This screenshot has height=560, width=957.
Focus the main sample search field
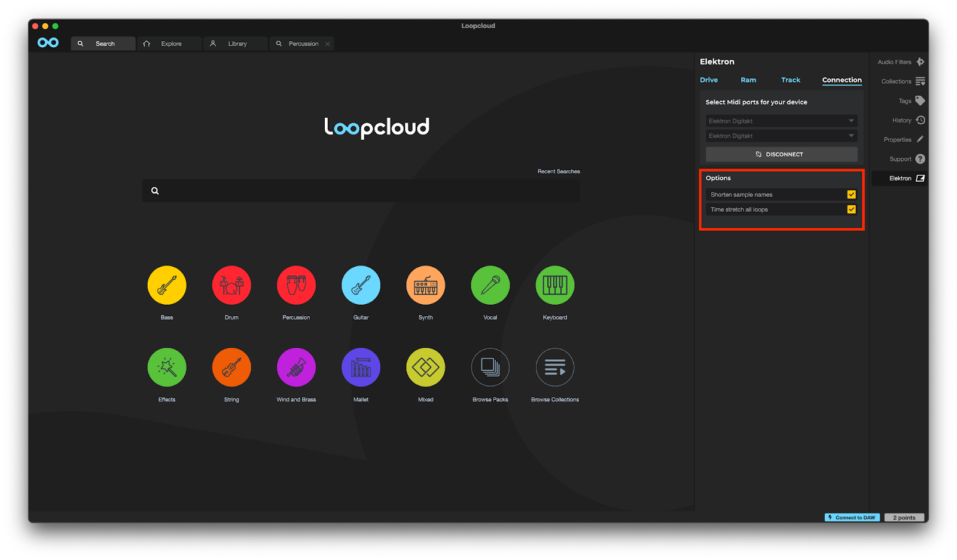(361, 191)
